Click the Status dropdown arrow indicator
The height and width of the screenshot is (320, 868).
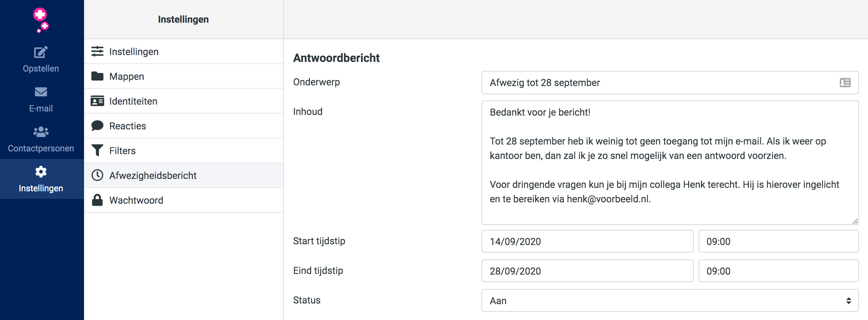pyautogui.click(x=848, y=301)
